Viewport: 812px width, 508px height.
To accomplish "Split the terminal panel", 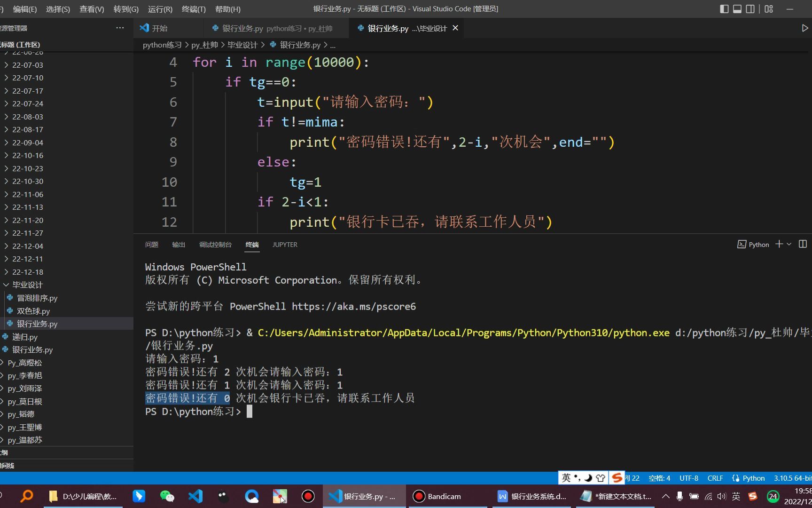I will 803,244.
